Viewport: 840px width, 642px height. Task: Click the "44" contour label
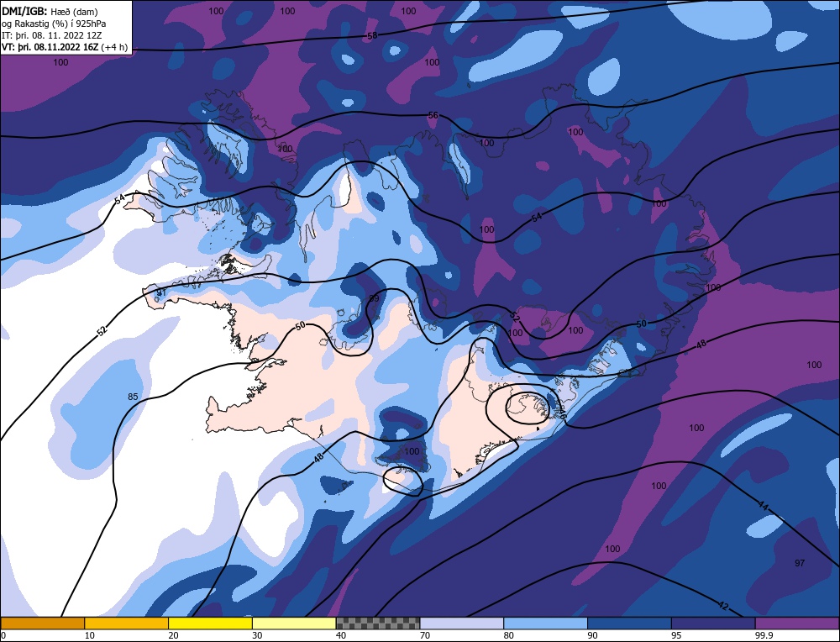[x=764, y=504]
